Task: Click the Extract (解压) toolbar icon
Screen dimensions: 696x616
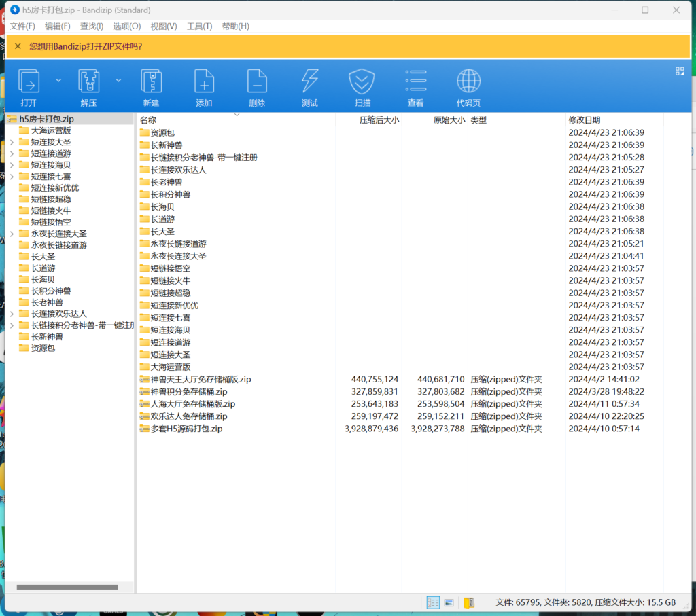Action: tap(88, 82)
